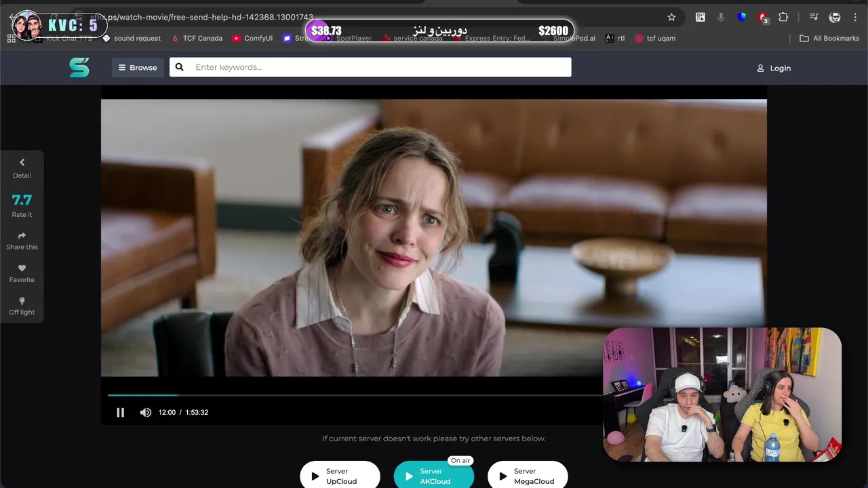Open the media control playlist icon
The image size is (868, 488).
(814, 17)
